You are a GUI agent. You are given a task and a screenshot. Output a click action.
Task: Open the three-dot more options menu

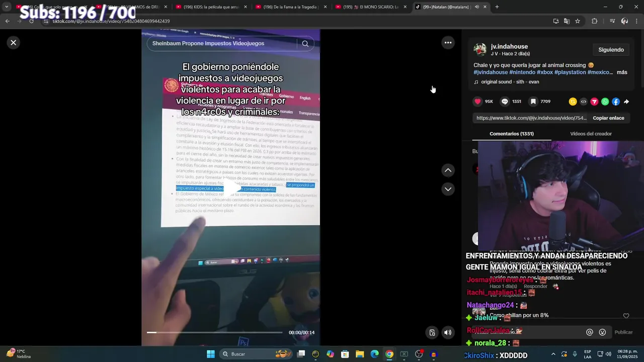pyautogui.click(x=448, y=43)
